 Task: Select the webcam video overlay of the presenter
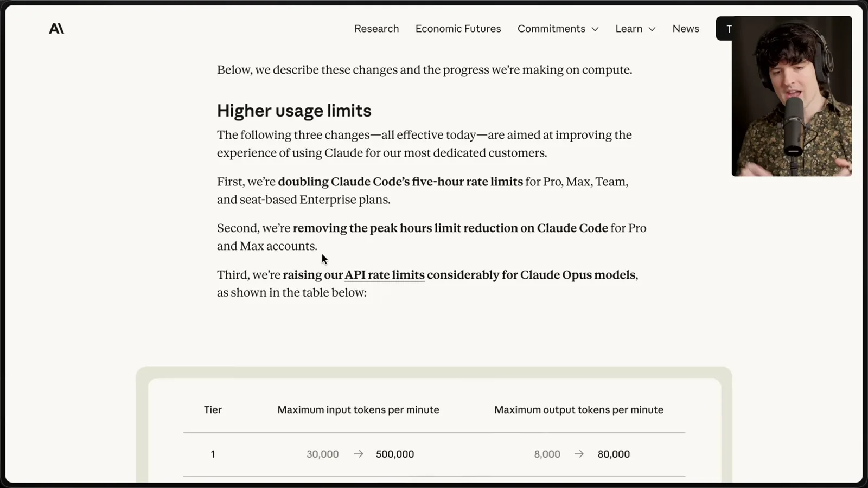click(792, 96)
